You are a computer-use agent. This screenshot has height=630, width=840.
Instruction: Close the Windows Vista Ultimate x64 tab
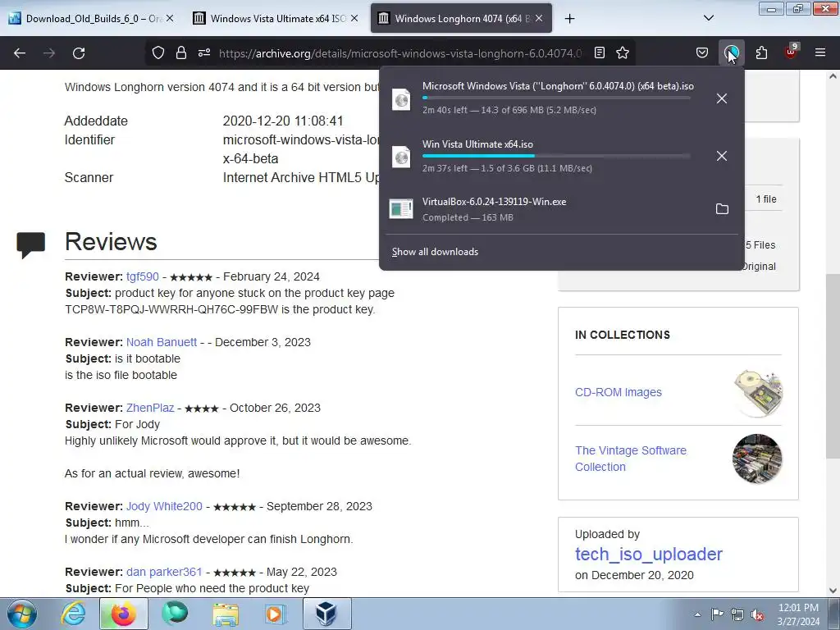pyautogui.click(x=354, y=18)
